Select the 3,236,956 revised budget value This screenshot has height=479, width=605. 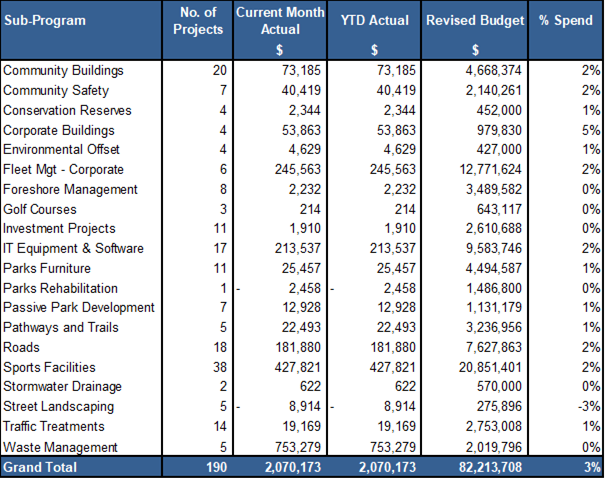click(x=493, y=327)
